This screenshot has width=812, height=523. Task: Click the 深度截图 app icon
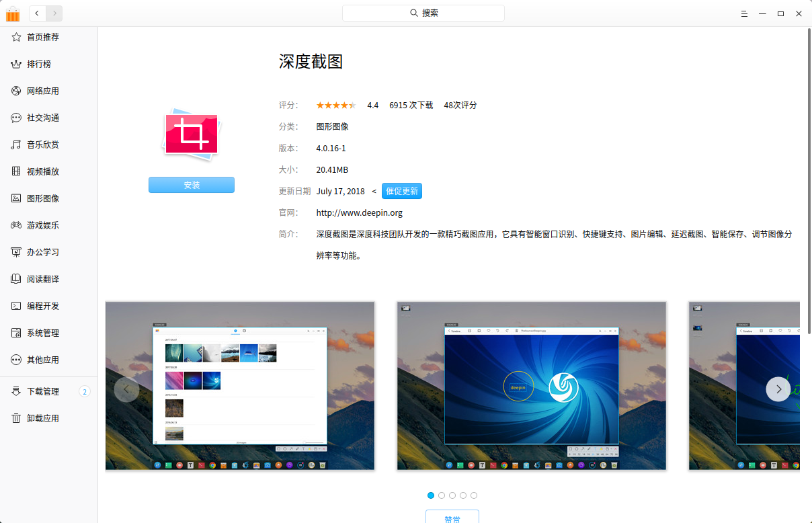192,134
